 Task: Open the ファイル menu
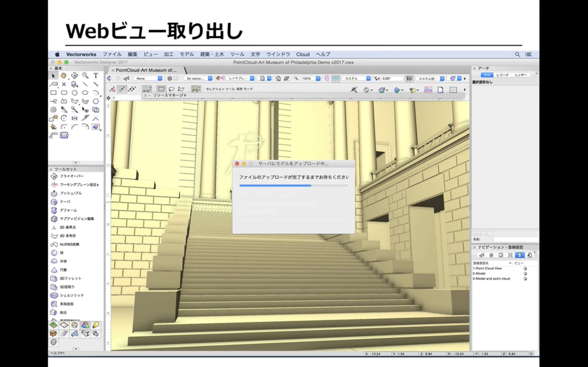[112, 54]
